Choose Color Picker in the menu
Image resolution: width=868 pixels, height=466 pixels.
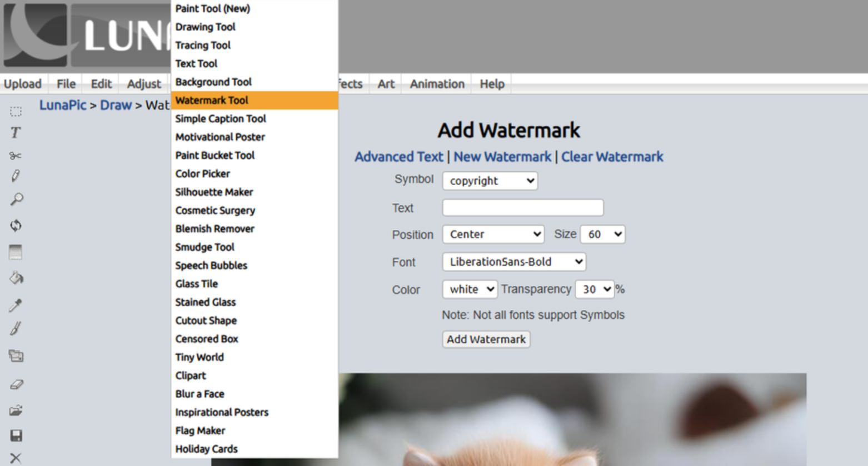[x=255, y=174]
